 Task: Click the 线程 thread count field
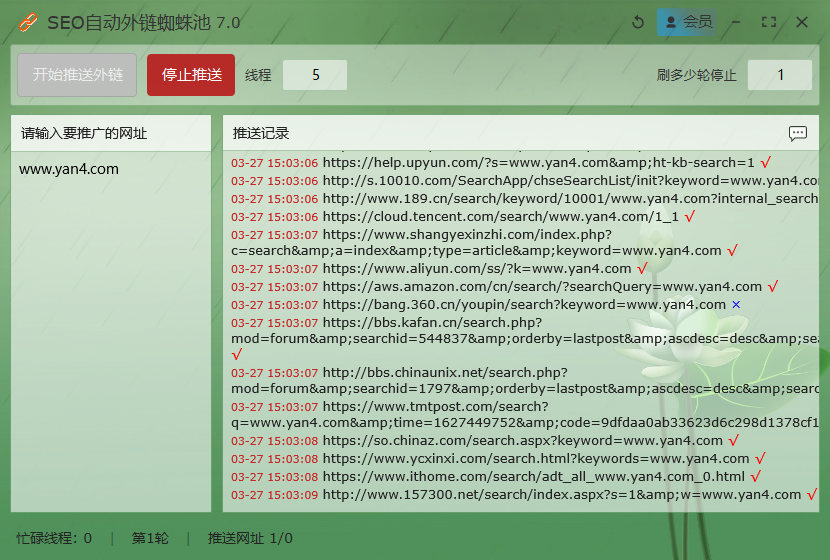[315, 75]
